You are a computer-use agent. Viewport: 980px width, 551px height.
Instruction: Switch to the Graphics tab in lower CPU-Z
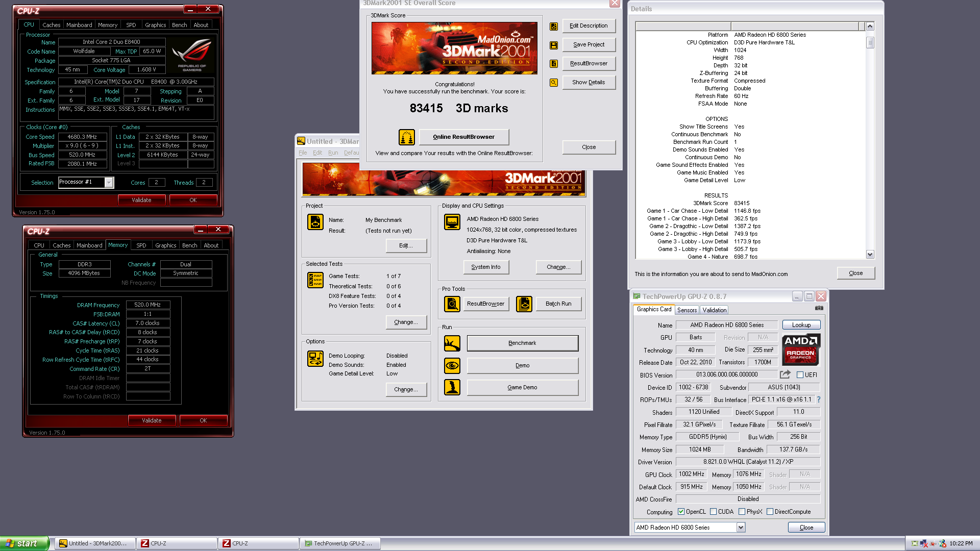[x=166, y=245]
